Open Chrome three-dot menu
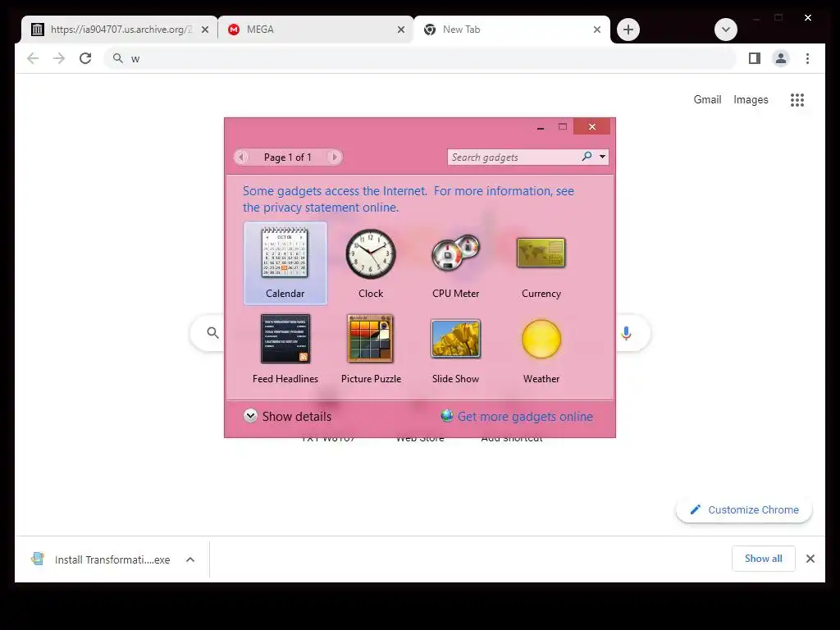Viewport: 840px width, 630px height. [807, 58]
